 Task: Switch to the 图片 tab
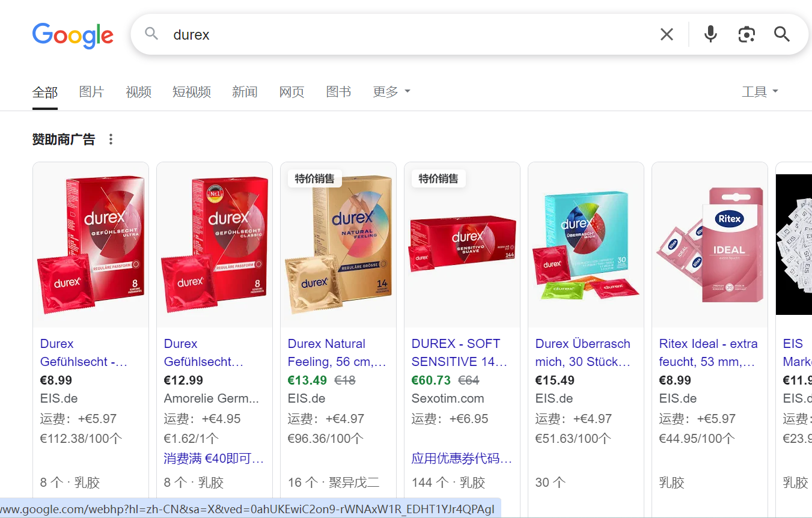[x=91, y=92]
